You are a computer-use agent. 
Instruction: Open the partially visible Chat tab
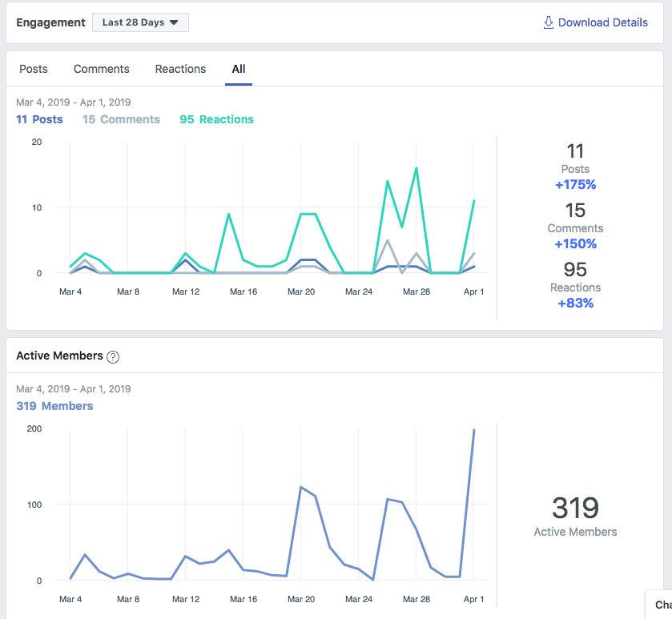click(661, 605)
